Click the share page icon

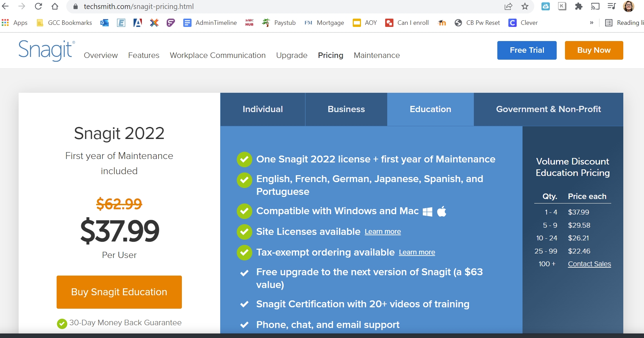[508, 7]
